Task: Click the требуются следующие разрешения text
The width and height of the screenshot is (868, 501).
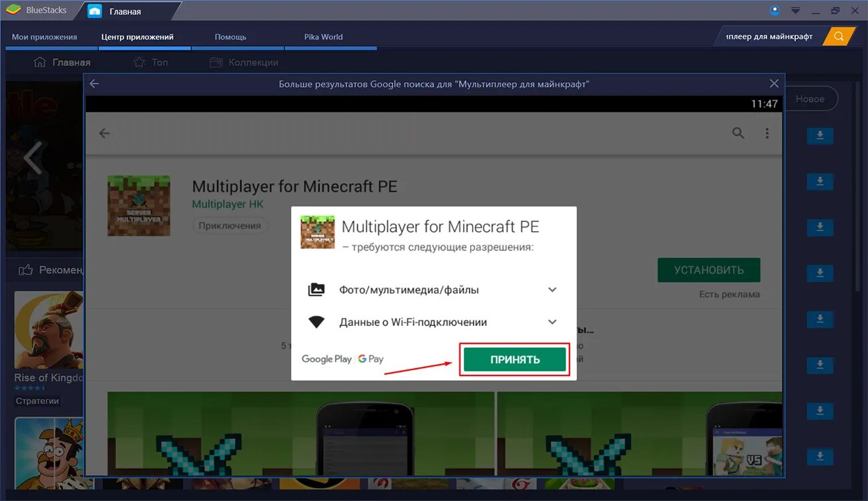Action: point(438,247)
